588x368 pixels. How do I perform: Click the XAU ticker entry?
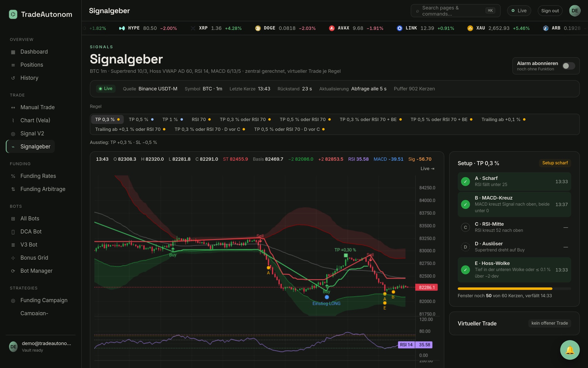point(498,28)
